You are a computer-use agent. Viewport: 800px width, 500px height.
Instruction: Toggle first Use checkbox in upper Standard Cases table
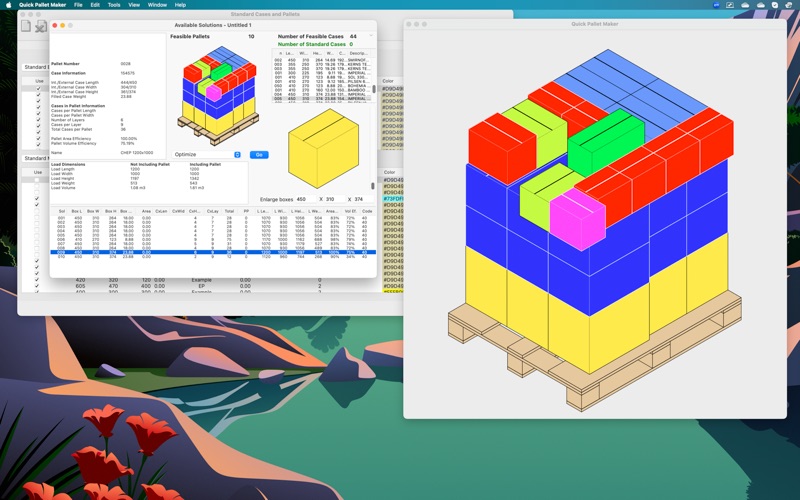(x=38, y=88)
